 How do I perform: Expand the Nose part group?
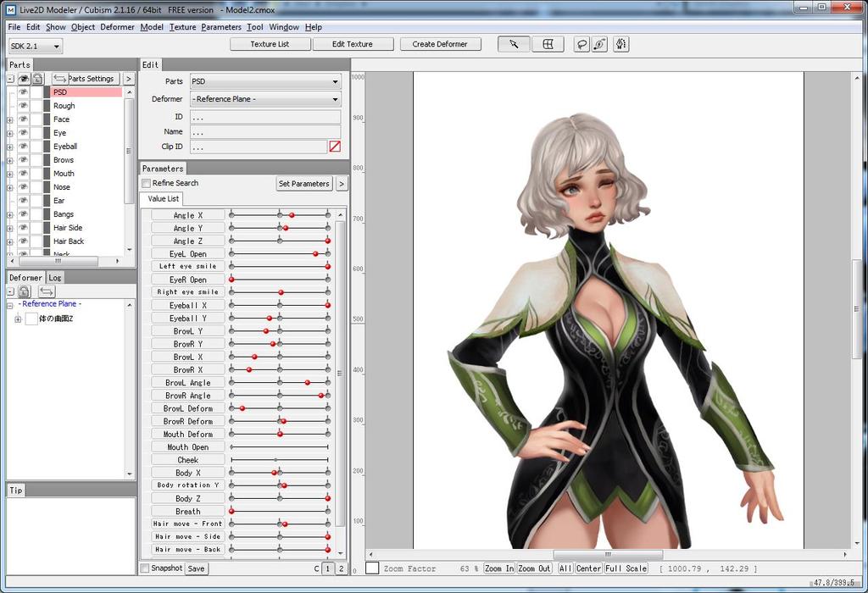pyautogui.click(x=10, y=187)
